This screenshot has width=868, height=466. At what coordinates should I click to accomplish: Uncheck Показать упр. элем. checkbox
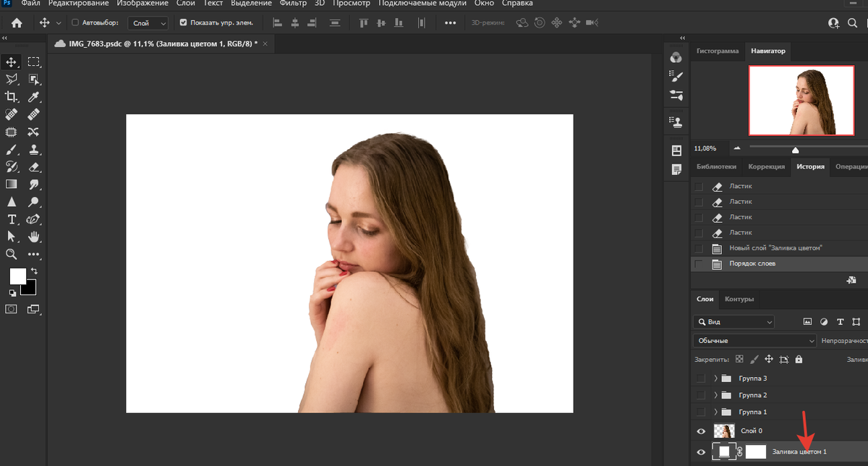tap(183, 23)
